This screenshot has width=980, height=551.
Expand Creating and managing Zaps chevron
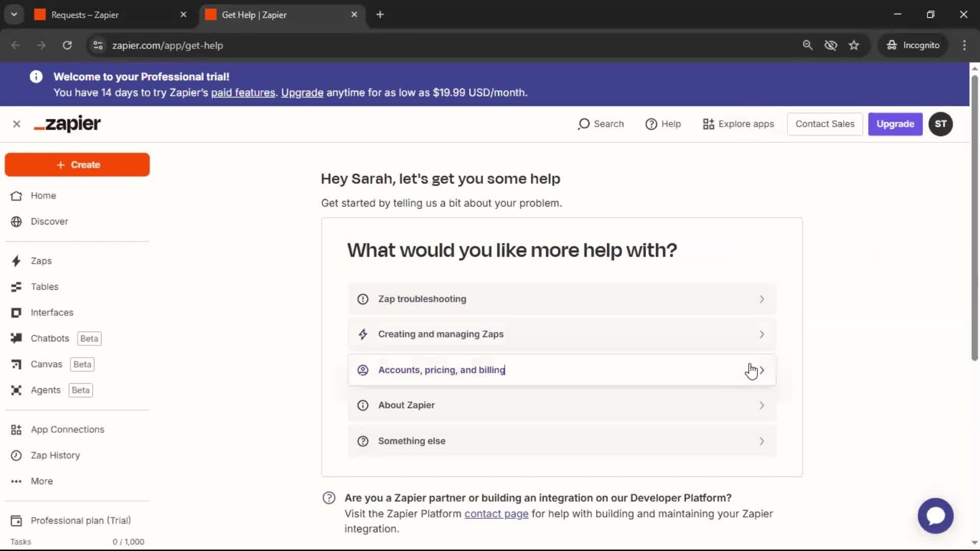pos(761,335)
